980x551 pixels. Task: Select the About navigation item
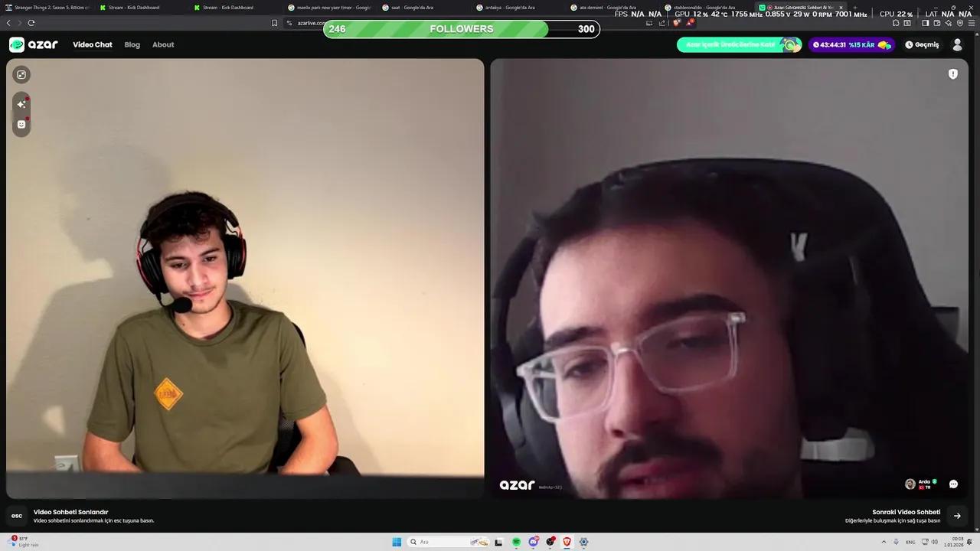click(162, 44)
